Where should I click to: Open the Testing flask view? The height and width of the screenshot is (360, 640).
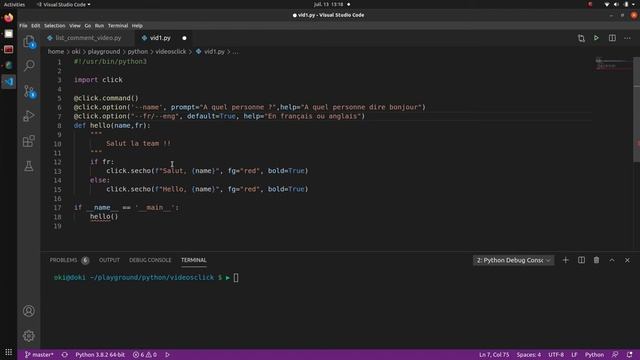29,166
